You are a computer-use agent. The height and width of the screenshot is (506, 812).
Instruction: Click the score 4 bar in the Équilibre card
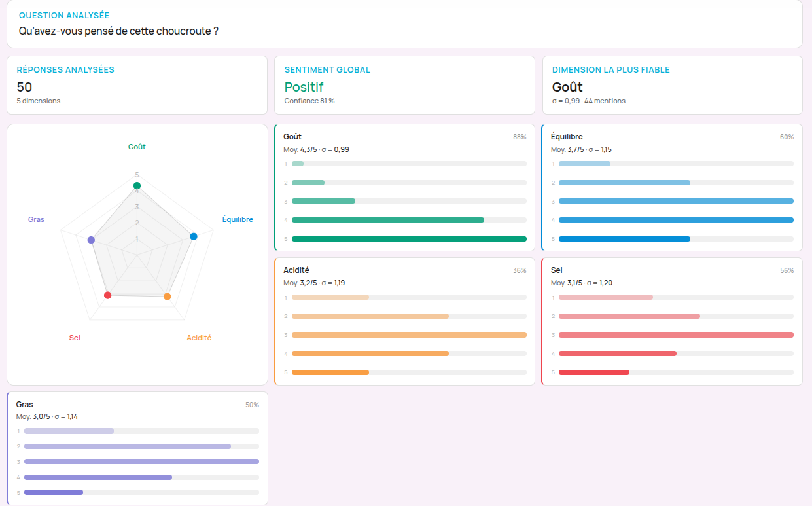(x=676, y=220)
